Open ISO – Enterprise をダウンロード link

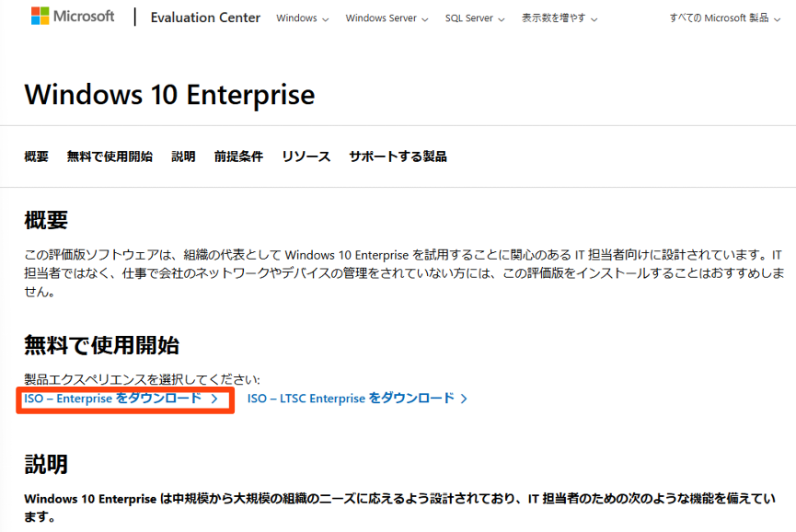click(x=121, y=399)
